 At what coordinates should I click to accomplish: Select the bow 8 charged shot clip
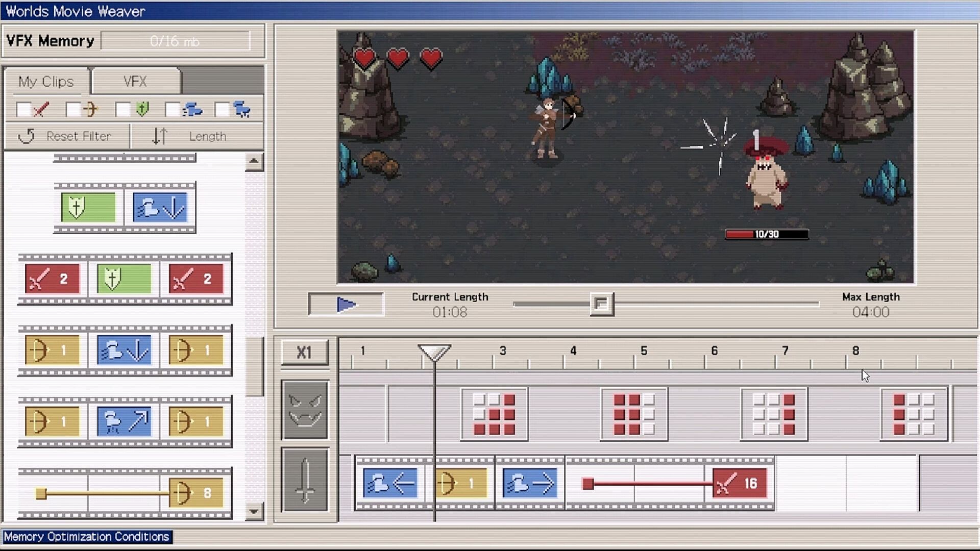click(196, 493)
